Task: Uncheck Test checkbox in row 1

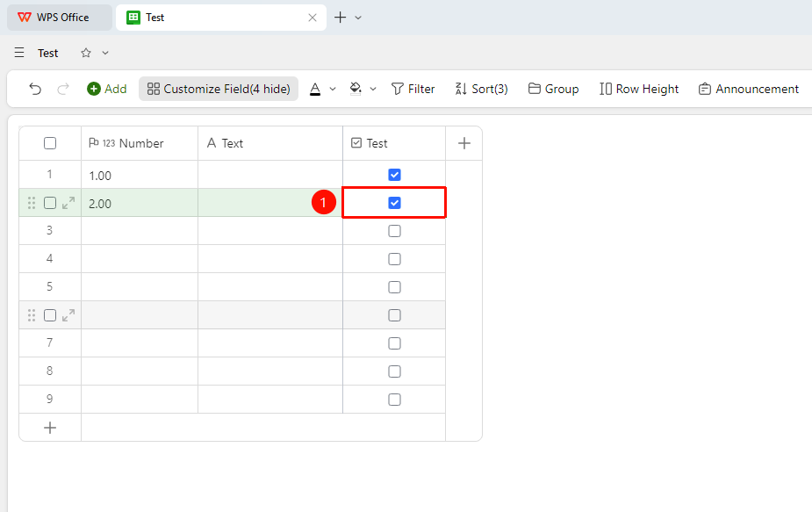Action: (x=394, y=175)
